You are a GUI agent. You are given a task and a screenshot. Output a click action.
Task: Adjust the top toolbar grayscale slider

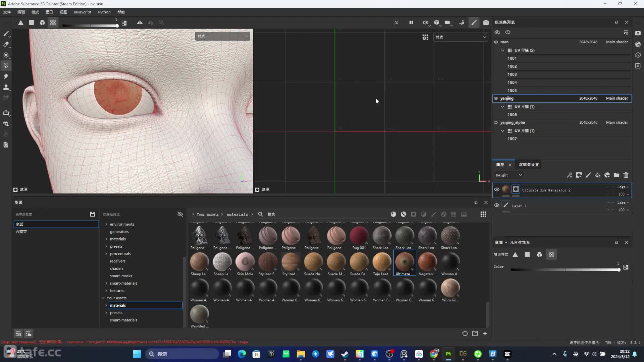click(90, 25)
